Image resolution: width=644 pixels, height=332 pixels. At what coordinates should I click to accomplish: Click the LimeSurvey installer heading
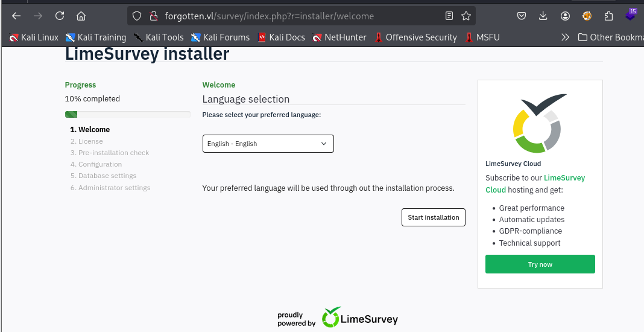pyautogui.click(x=147, y=54)
